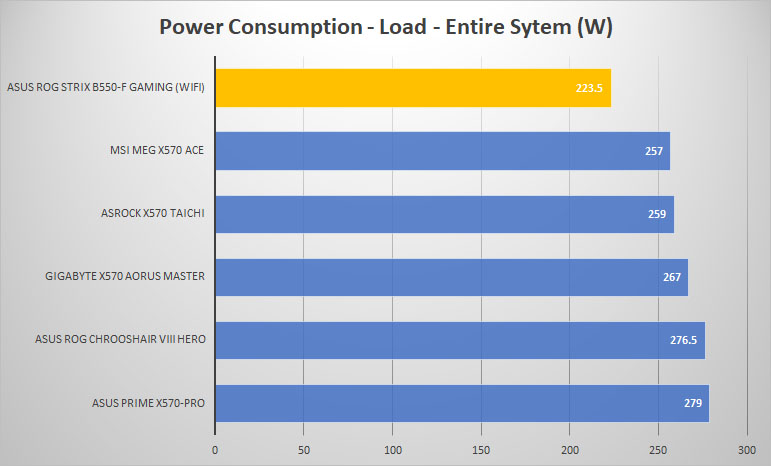
Task: Click the data value 267
Action: point(672,277)
